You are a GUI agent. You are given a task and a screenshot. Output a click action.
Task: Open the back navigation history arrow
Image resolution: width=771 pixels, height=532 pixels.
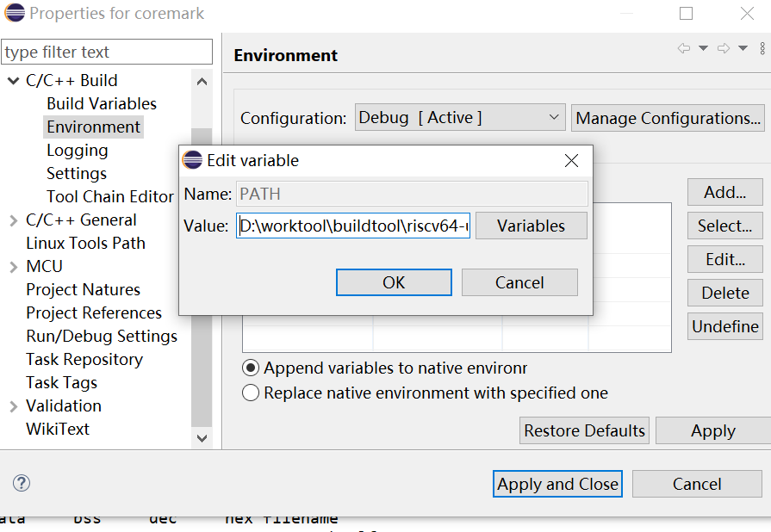tap(703, 47)
